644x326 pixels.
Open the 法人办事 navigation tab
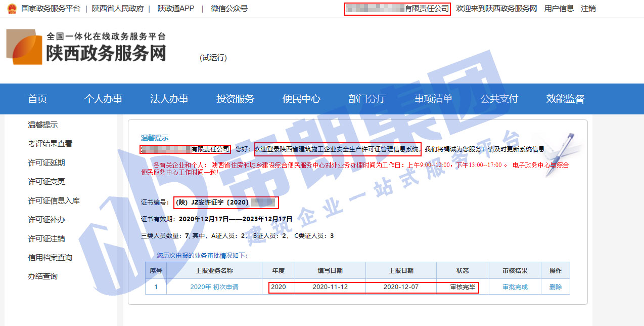[169, 99]
